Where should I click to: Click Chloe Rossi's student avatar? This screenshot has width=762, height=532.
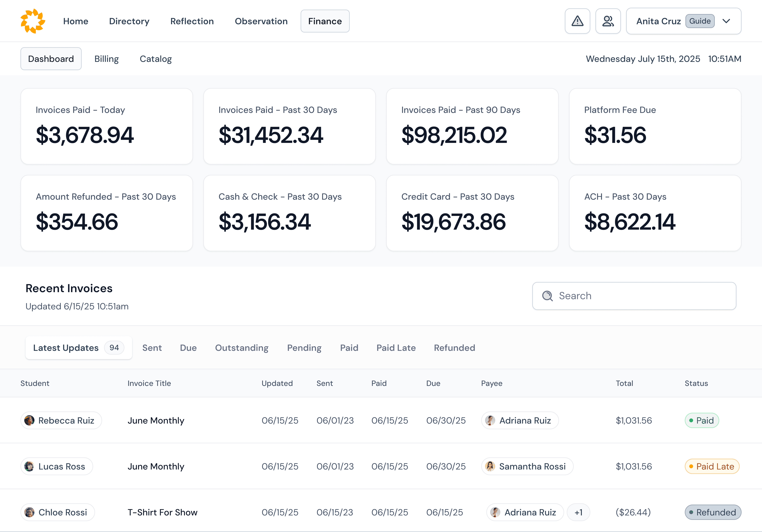[30, 512]
